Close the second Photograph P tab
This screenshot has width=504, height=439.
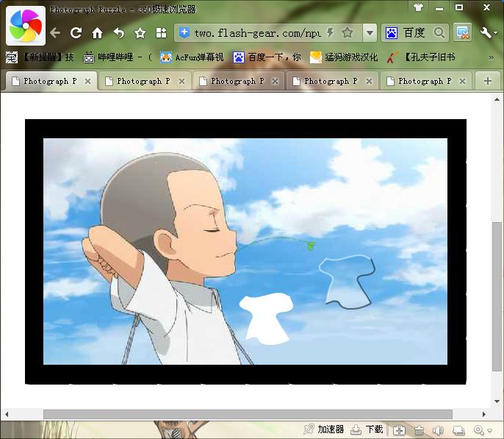coord(181,82)
